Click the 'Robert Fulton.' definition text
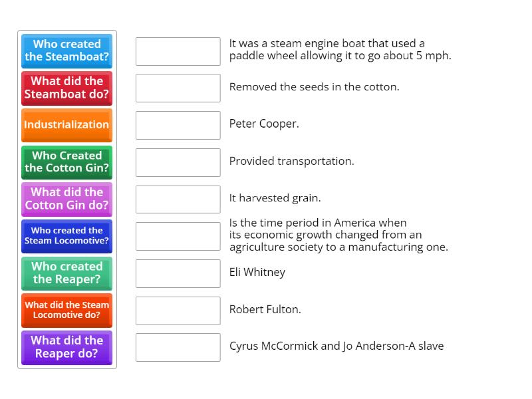 point(265,309)
